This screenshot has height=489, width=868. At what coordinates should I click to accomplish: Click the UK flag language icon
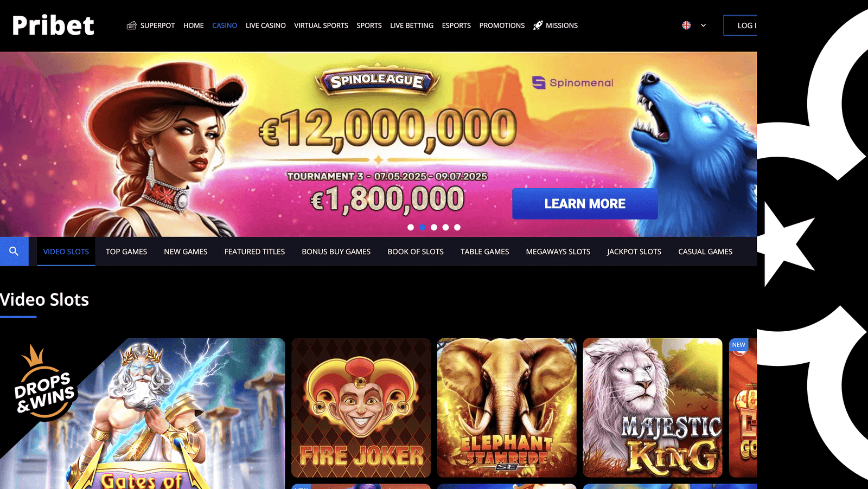(x=686, y=25)
